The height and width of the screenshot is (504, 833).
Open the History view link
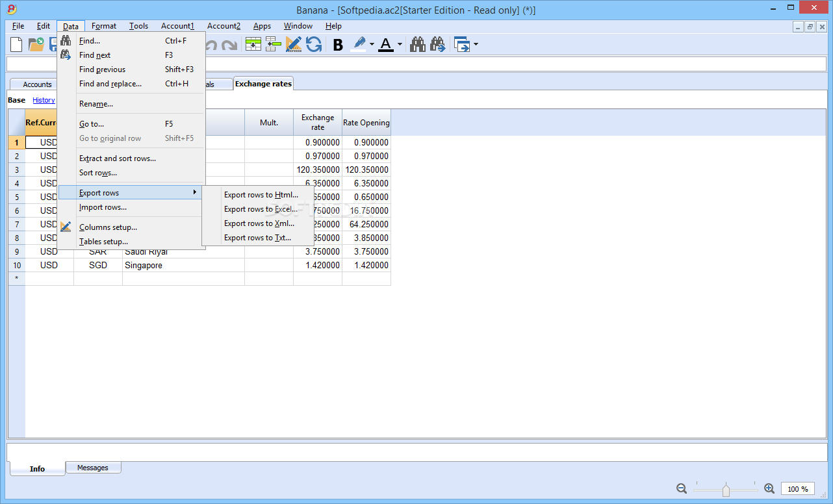(x=44, y=100)
